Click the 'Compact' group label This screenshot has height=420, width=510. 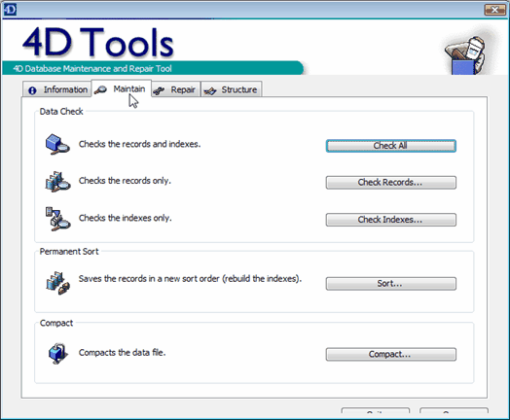click(x=56, y=323)
